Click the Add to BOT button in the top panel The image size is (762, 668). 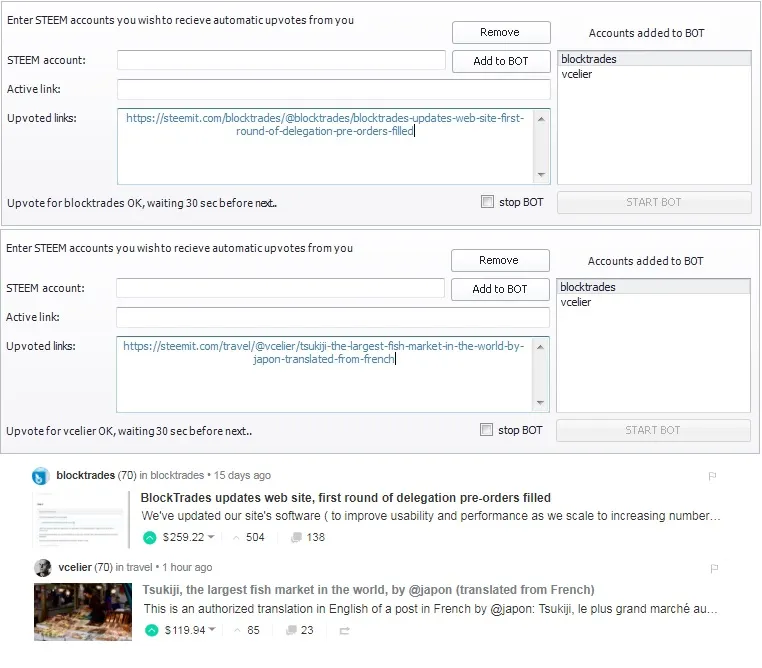pyautogui.click(x=501, y=61)
